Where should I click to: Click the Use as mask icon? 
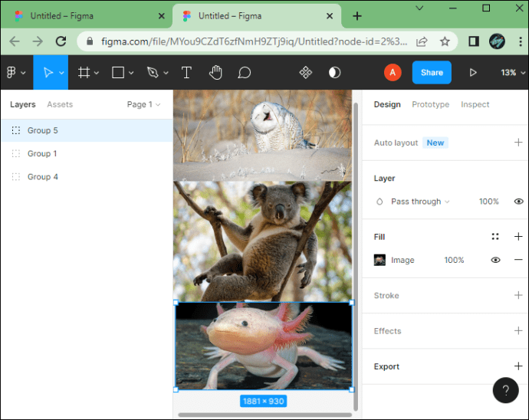click(335, 72)
